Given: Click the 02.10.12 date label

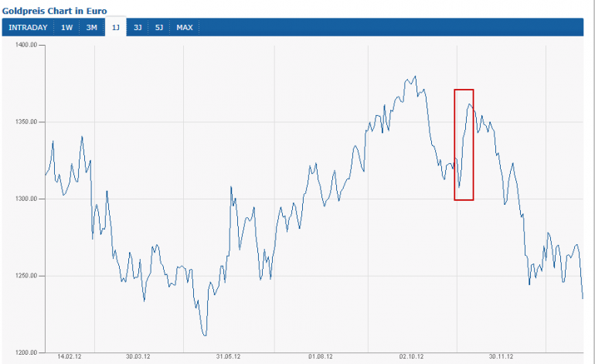Looking at the screenshot, I should (x=411, y=357).
